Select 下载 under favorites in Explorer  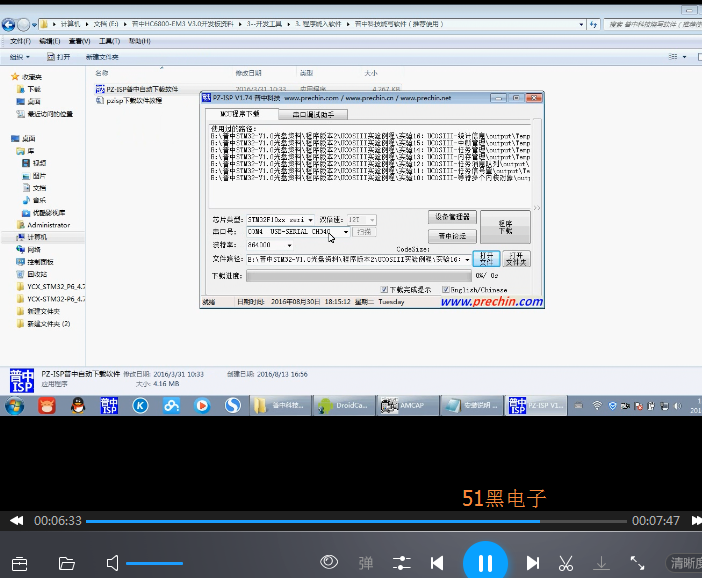tap(29, 89)
